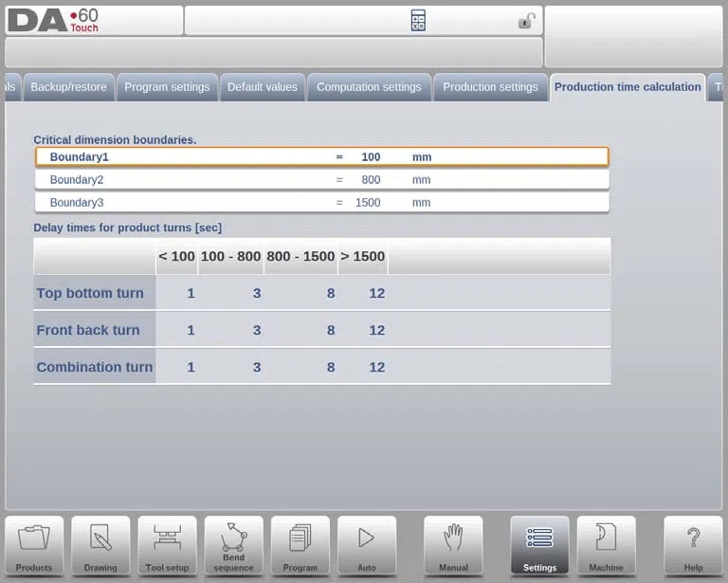Click the partially hidden left tab
The height and width of the screenshot is (583, 728).
12,87
